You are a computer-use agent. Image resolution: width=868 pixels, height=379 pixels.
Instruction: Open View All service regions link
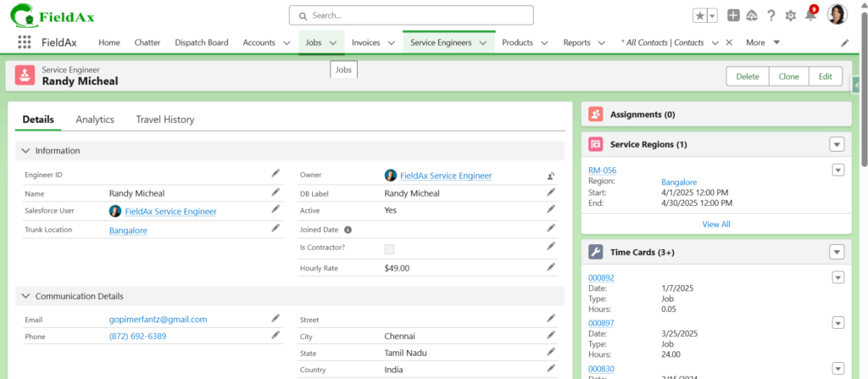(715, 225)
